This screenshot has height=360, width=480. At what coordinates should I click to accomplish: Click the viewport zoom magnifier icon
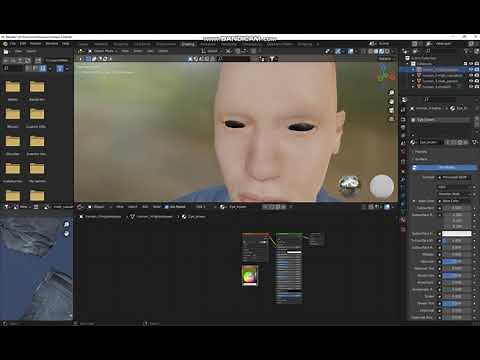[392, 93]
